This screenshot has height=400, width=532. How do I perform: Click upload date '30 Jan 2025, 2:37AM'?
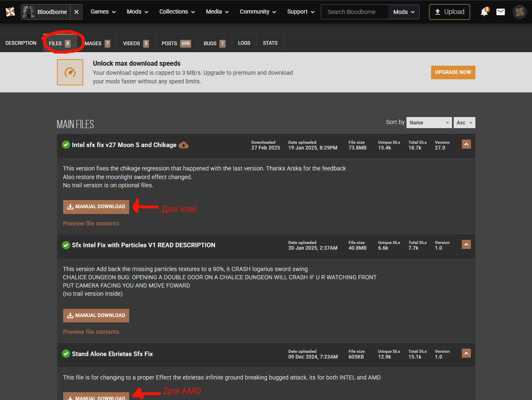[313, 248]
